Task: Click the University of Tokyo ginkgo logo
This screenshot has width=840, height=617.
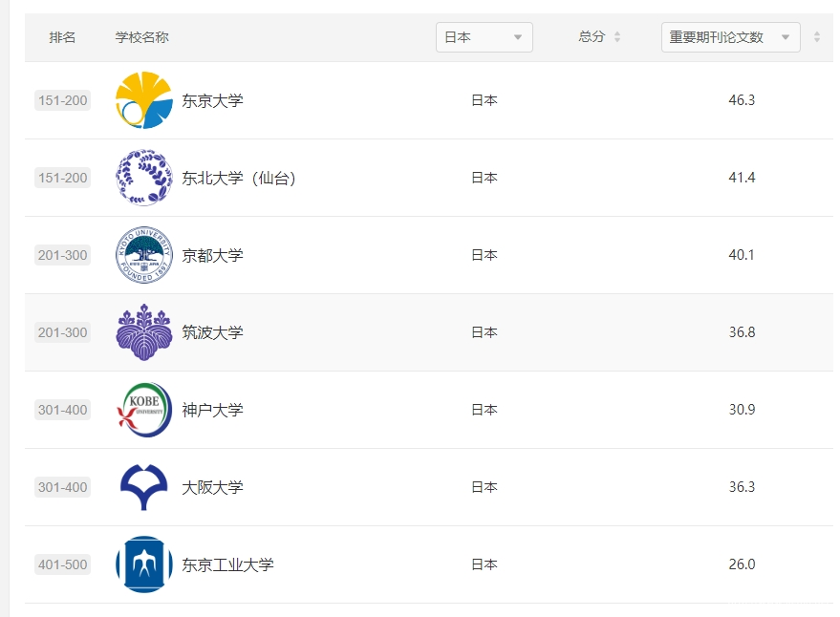Action: point(144,100)
